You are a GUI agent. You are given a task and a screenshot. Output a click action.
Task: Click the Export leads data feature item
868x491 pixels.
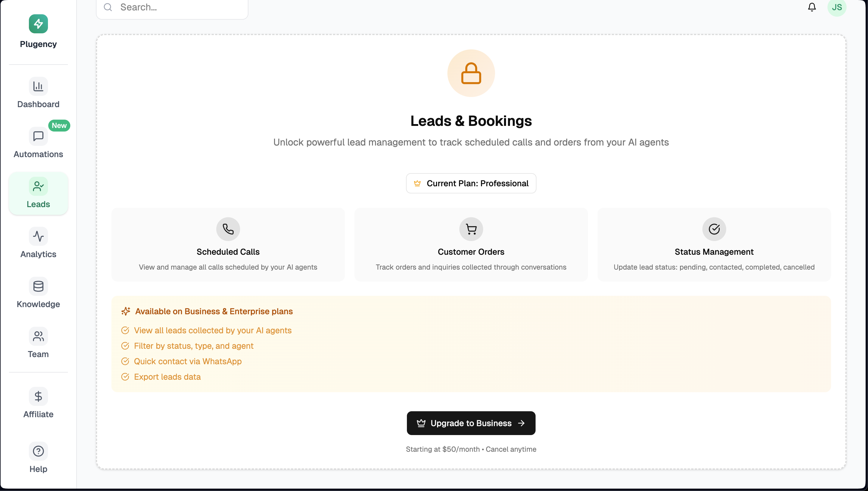pos(167,377)
